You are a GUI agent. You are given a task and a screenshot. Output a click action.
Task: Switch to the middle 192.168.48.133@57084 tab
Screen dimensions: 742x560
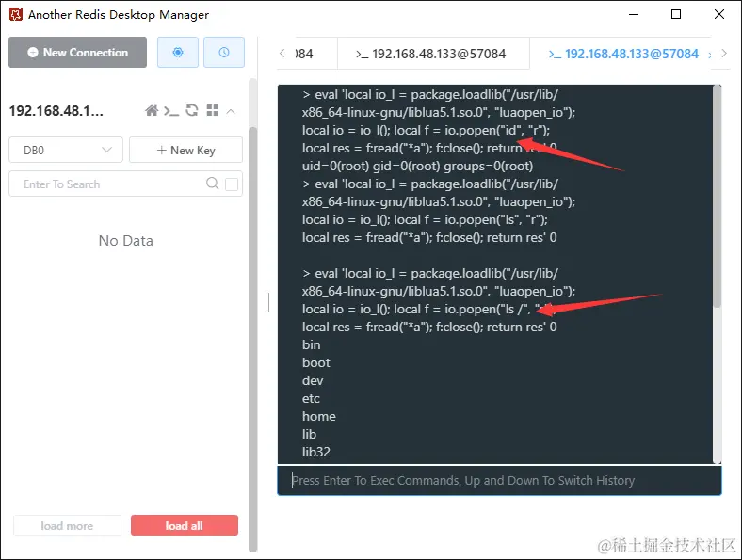pos(433,54)
